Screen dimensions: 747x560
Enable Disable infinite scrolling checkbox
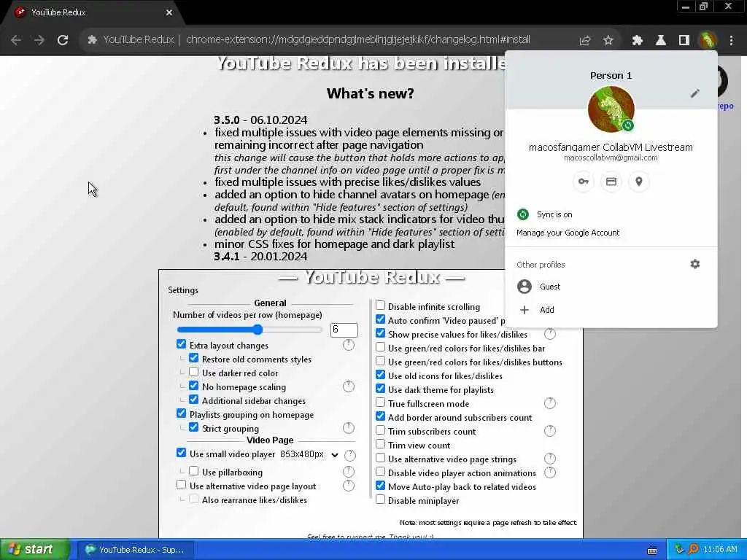380,306
